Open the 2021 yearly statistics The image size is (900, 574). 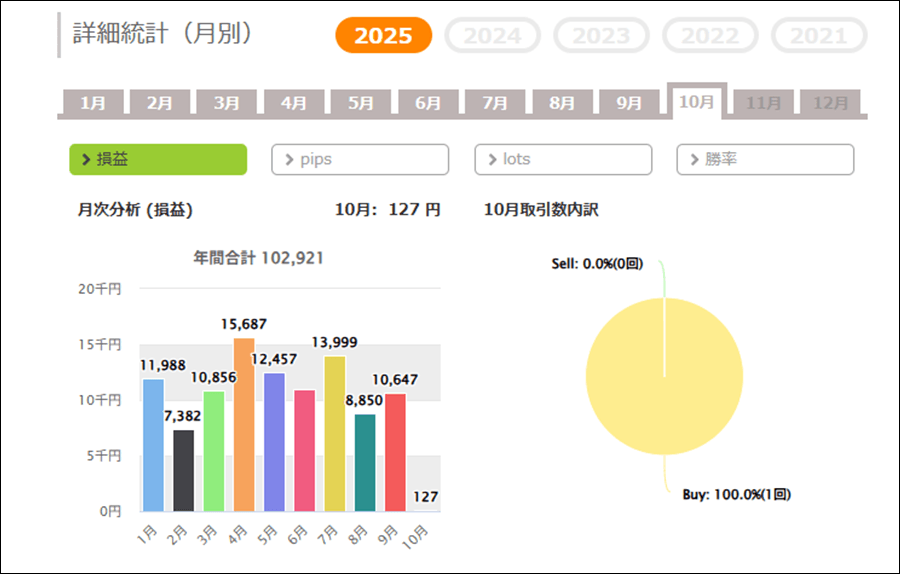818,36
